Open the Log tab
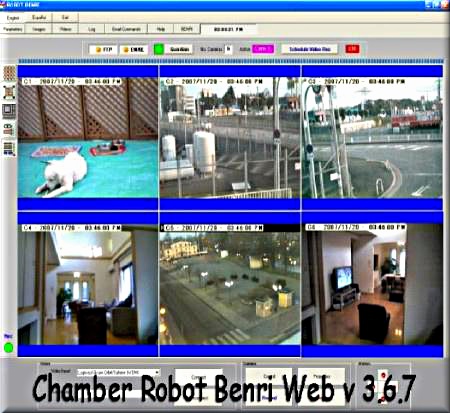 pos(92,29)
